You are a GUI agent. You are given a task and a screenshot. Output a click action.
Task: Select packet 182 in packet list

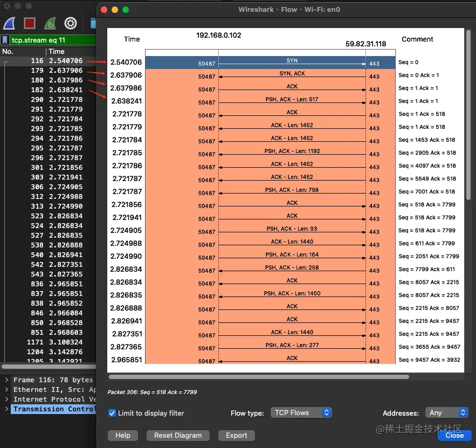click(49, 90)
